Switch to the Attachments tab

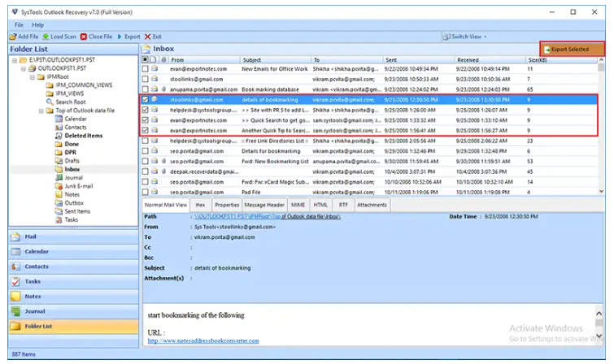(x=372, y=205)
